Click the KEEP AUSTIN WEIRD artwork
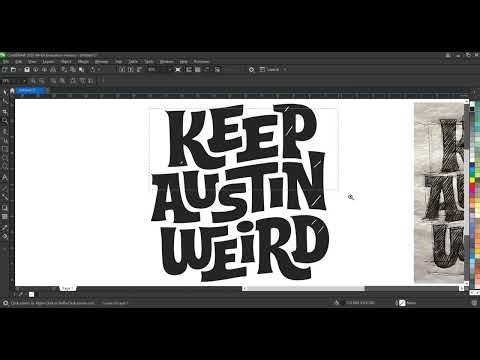Image resolution: width=480 pixels, height=360 pixels. click(x=241, y=193)
